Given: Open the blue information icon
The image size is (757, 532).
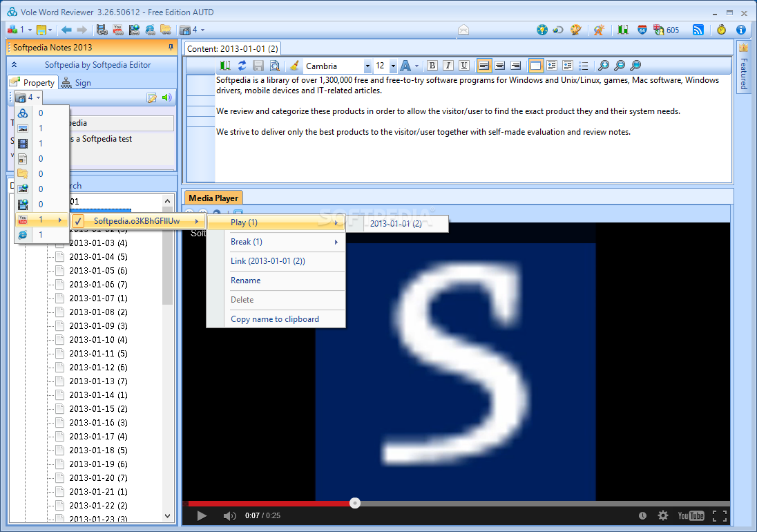Looking at the screenshot, I should pos(741,30).
